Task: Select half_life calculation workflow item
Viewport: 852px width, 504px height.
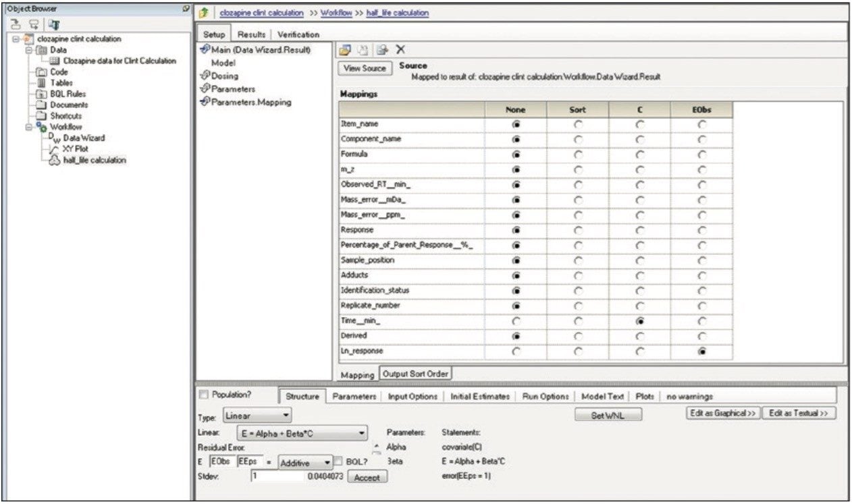Action: coord(95,160)
